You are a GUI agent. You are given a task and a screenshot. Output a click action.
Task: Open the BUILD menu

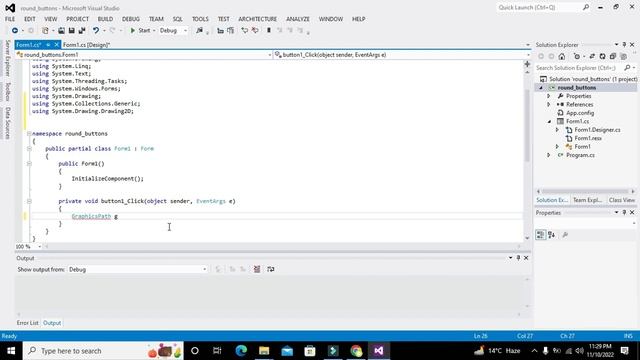pyautogui.click(x=105, y=19)
